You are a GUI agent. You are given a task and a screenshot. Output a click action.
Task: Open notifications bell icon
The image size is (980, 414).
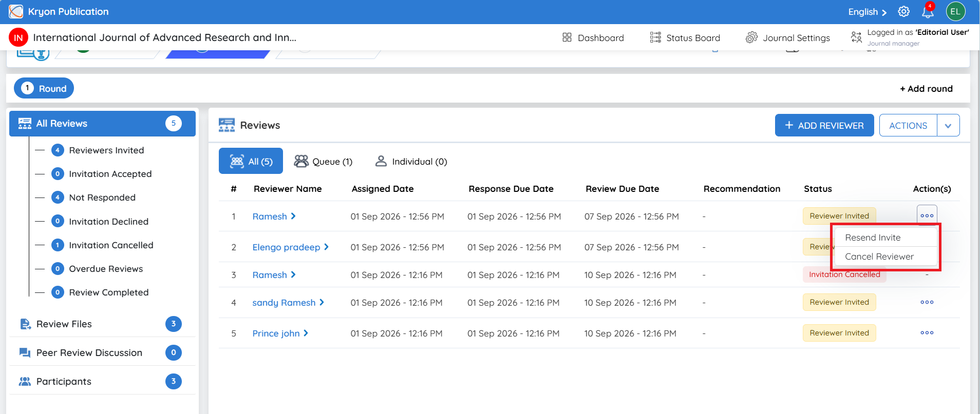click(x=928, y=11)
